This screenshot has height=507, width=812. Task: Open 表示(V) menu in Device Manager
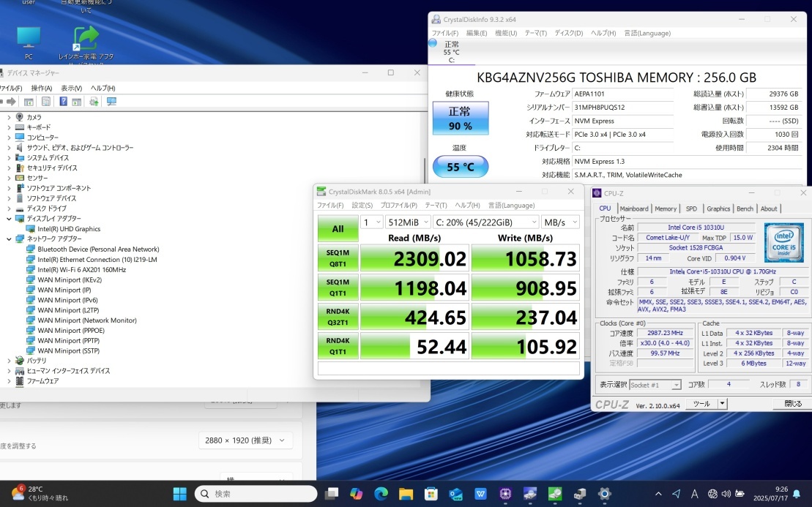(x=72, y=89)
